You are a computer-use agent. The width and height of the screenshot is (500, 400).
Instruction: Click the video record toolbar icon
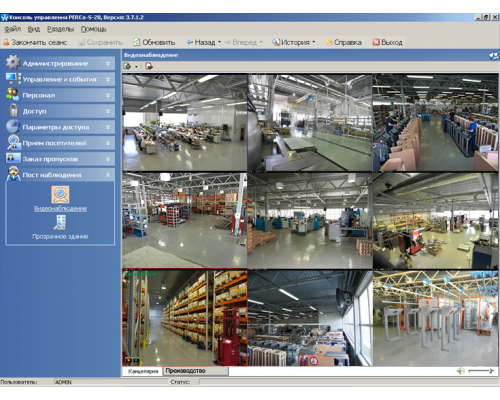click(x=149, y=66)
